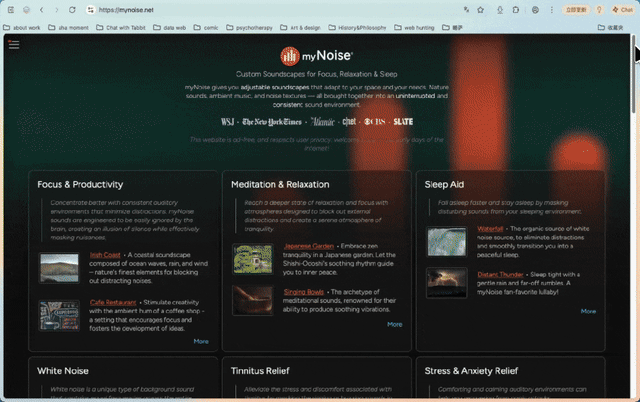Open the Japanese Garden soundscape link
Viewport: 640px width, 402px height.
(x=309, y=246)
